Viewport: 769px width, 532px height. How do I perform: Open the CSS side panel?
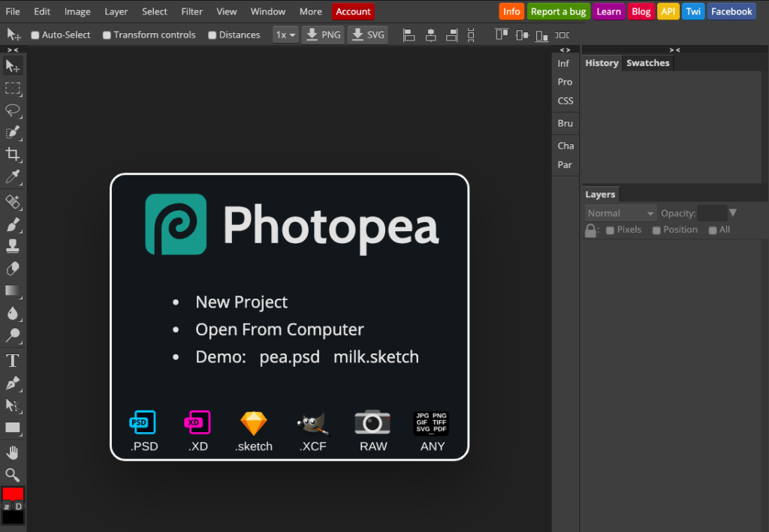565,101
